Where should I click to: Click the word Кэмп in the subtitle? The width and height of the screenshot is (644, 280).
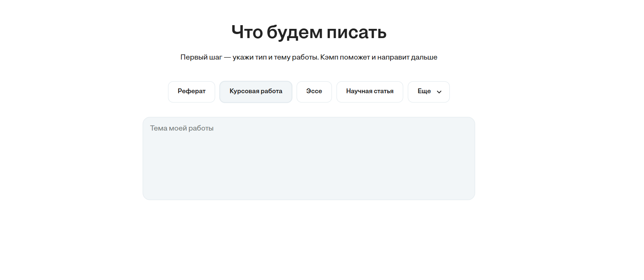(x=329, y=57)
